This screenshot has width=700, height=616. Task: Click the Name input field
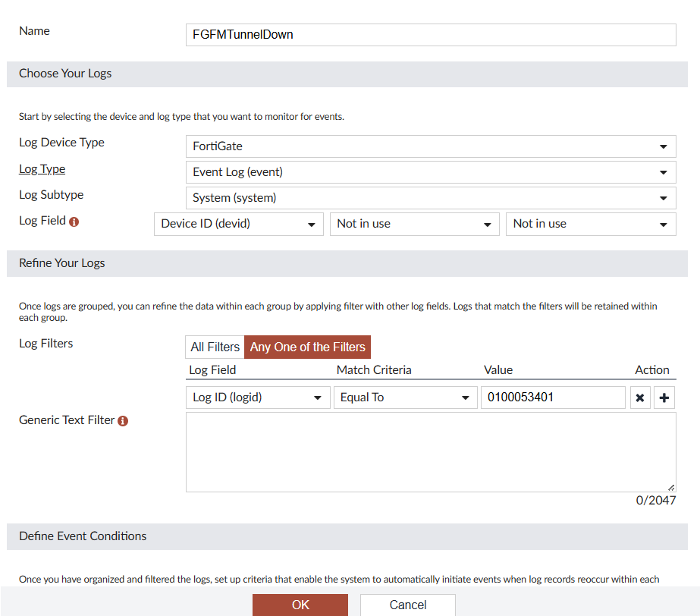431,35
